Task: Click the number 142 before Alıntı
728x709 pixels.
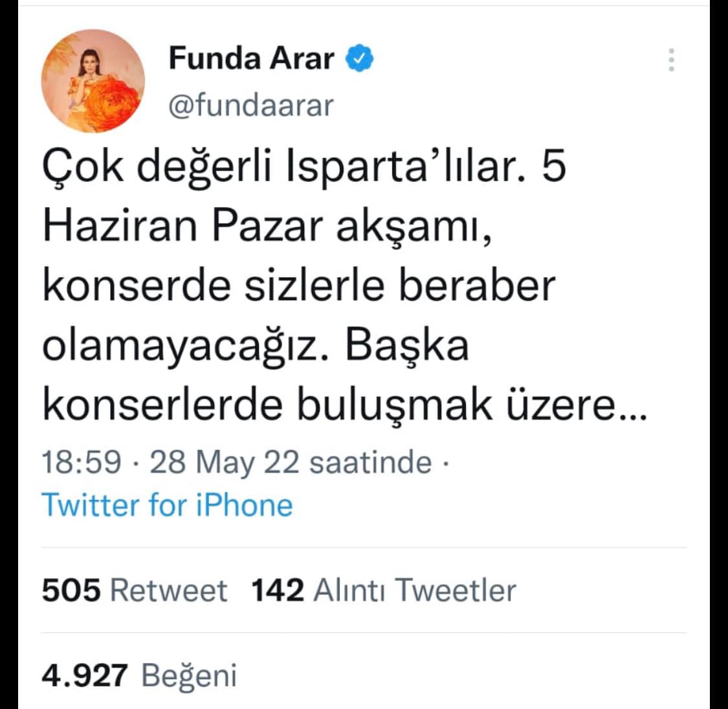Action: coord(278,590)
